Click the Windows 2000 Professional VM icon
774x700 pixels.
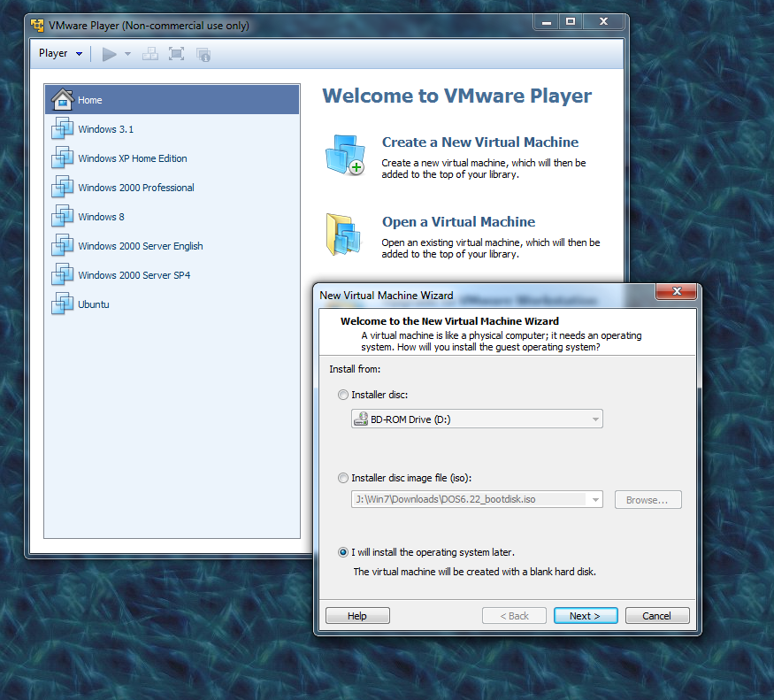click(x=63, y=187)
